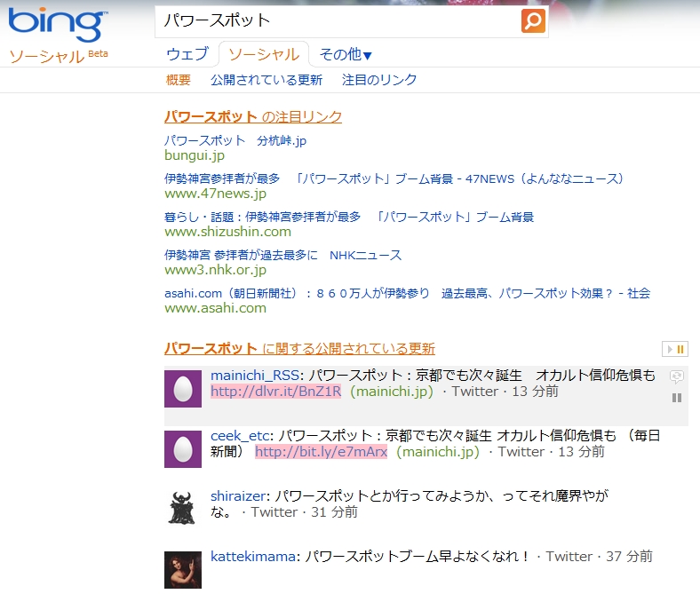
Task: Open the パワースポット に関する公開されている更新 heading
Action: tap(299, 349)
